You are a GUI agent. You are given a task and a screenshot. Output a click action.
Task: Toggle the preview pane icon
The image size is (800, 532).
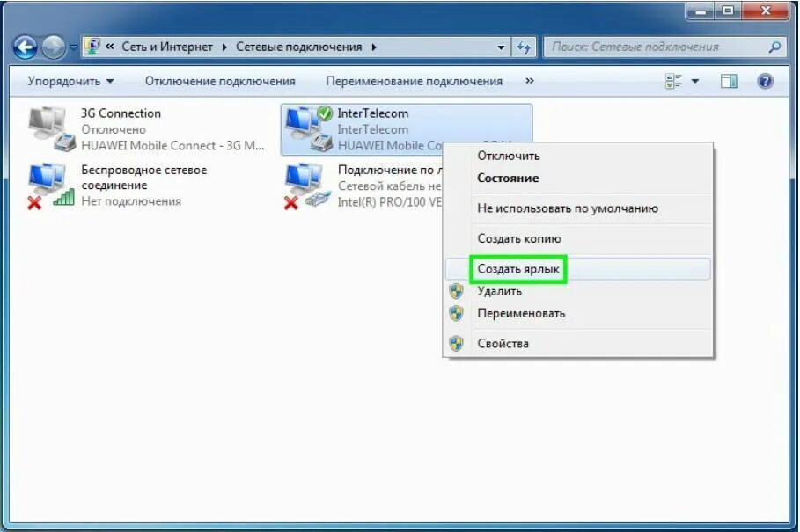point(729,81)
